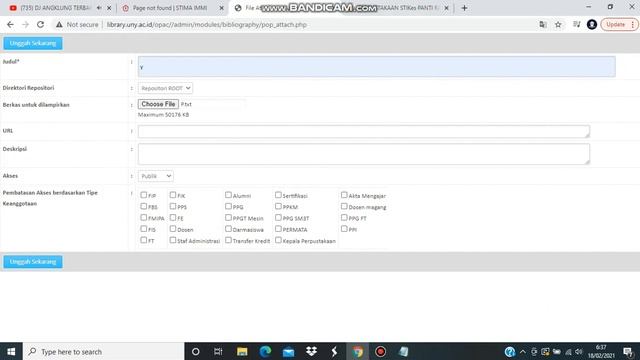Open a new browser tab
This screenshot has height=360, width=640.
[464, 8]
